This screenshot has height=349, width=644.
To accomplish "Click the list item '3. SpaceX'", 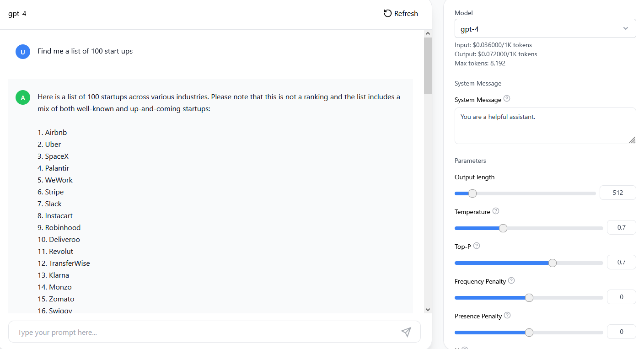I will click(53, 156).
